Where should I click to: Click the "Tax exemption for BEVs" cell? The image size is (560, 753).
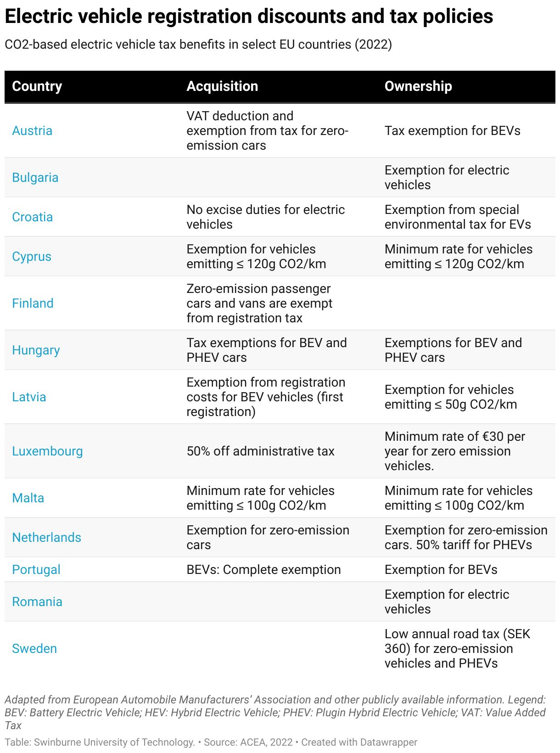coord(452,131)
